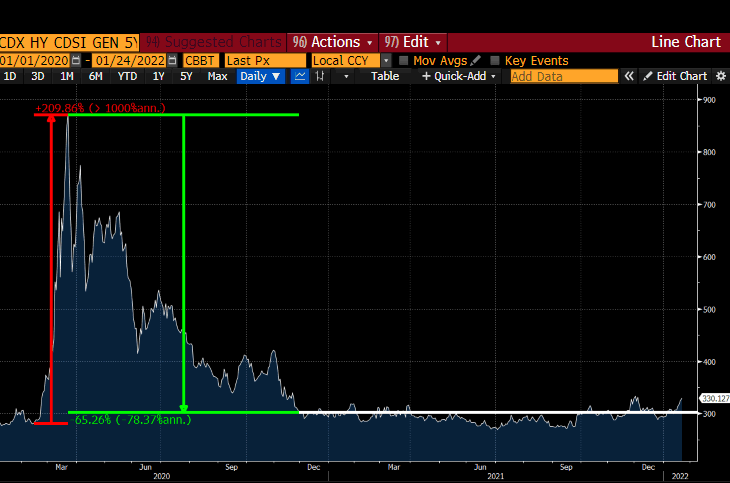Image resolution: width=730 pixels, height=483 pixels.
Task: Click the Edit Chart button
Action: click(676, 76)
